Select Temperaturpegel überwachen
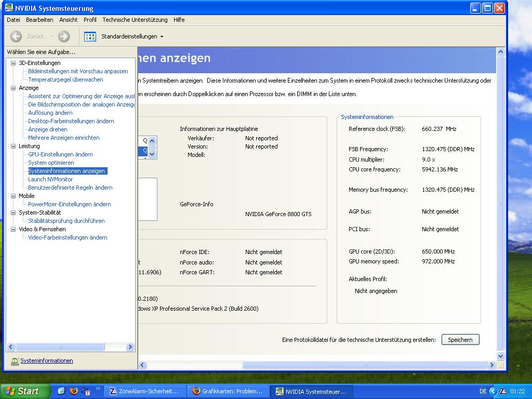The height and width of the screenshot is (399, 532). 65,79
